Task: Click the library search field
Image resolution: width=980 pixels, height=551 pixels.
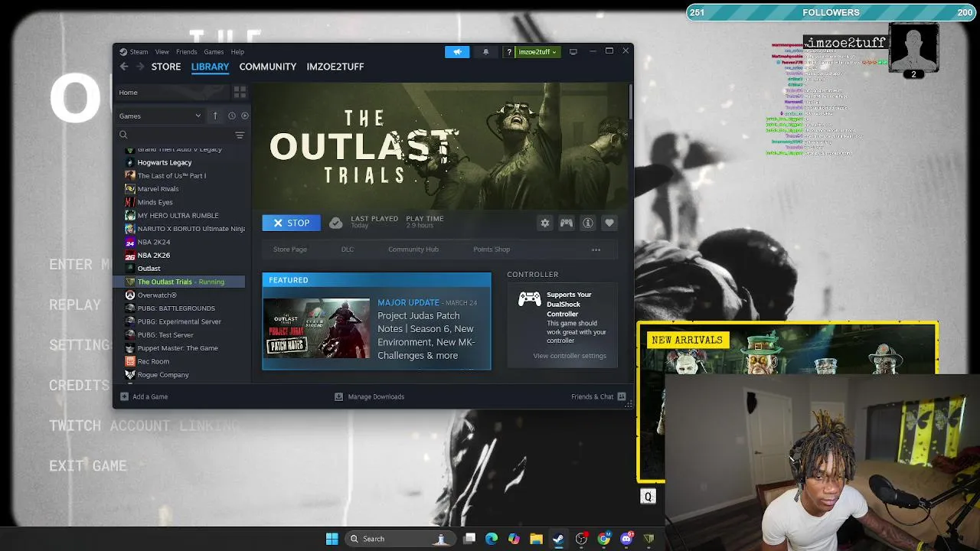Action: 175,135
